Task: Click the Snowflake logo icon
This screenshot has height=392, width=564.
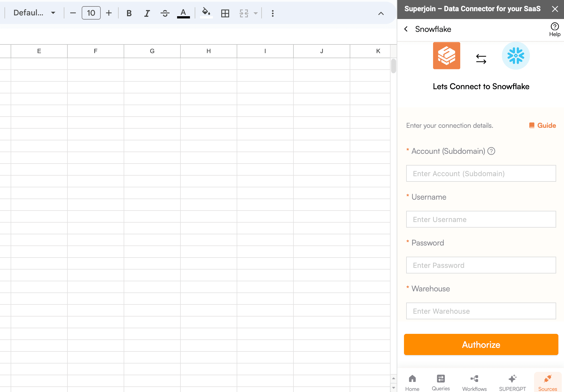Action: tap(516, 56)
